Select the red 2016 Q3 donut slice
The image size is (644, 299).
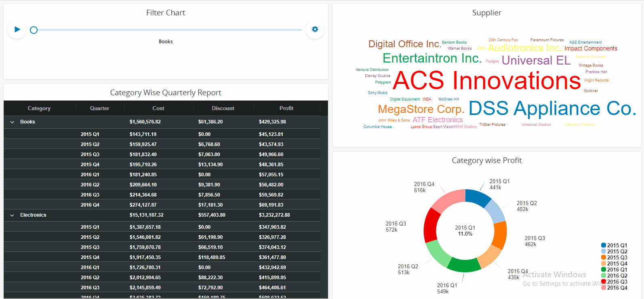pos(431,225)
